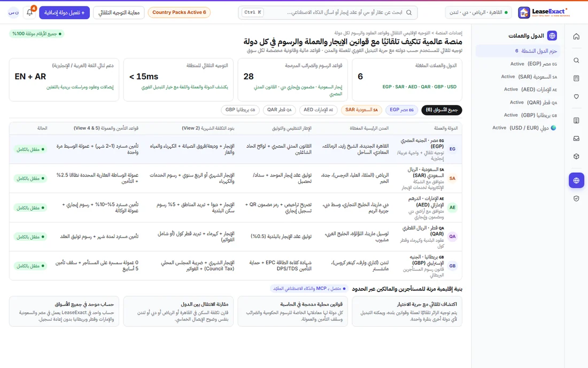This screenshot has width=588, height=368.
Task: Click the اكتشاف تلقائي مع حرية الاختيار card
Action: coord(407,311)
